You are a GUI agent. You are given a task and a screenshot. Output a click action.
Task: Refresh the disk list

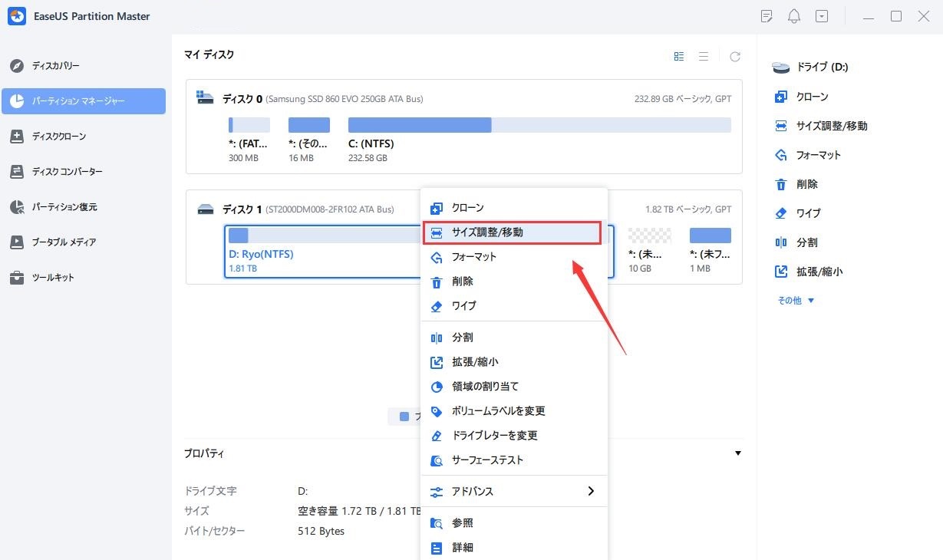tap(734, 55)
